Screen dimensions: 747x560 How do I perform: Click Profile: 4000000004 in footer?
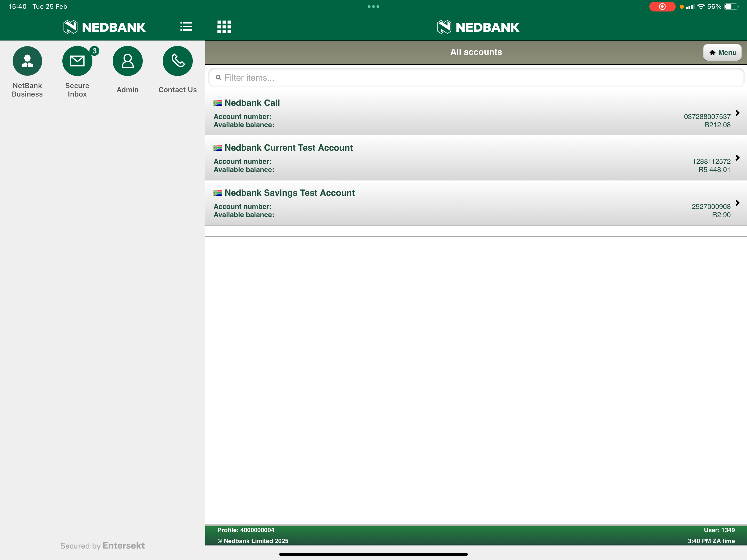coord(246,530)
